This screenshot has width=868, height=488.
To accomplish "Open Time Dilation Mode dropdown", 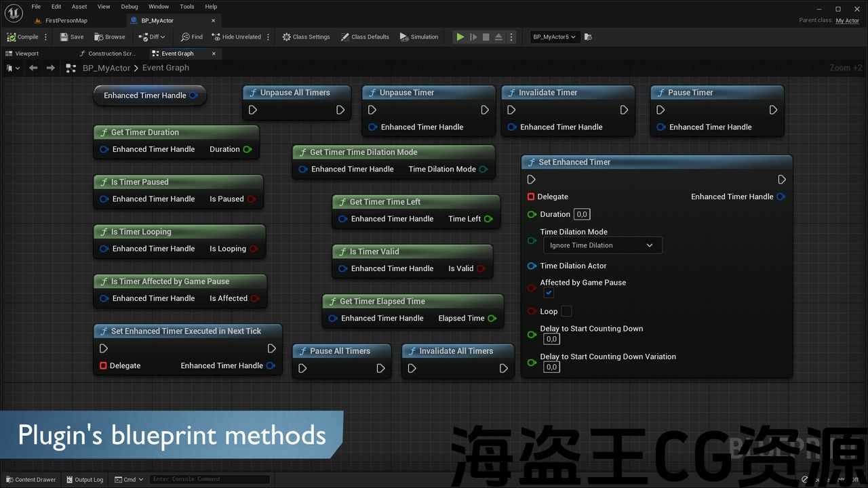I will tap(603, 245).
